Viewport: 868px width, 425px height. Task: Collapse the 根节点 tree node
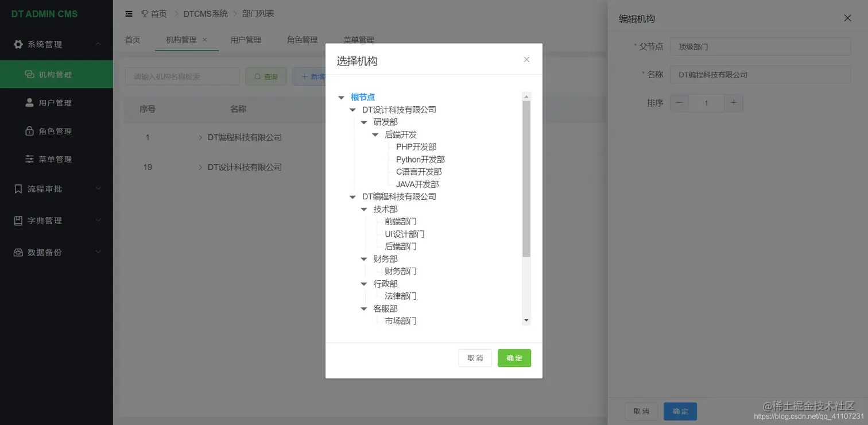[341, 97]
